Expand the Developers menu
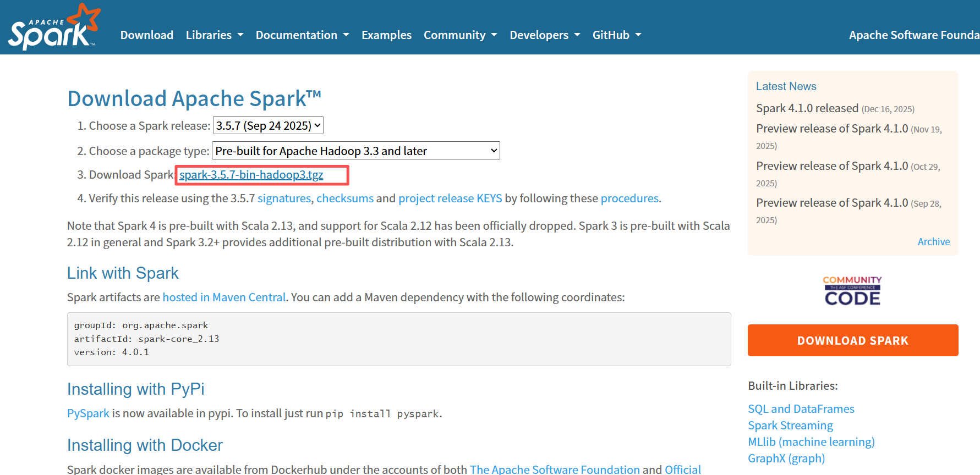The image size is (980, 475). 545,35
